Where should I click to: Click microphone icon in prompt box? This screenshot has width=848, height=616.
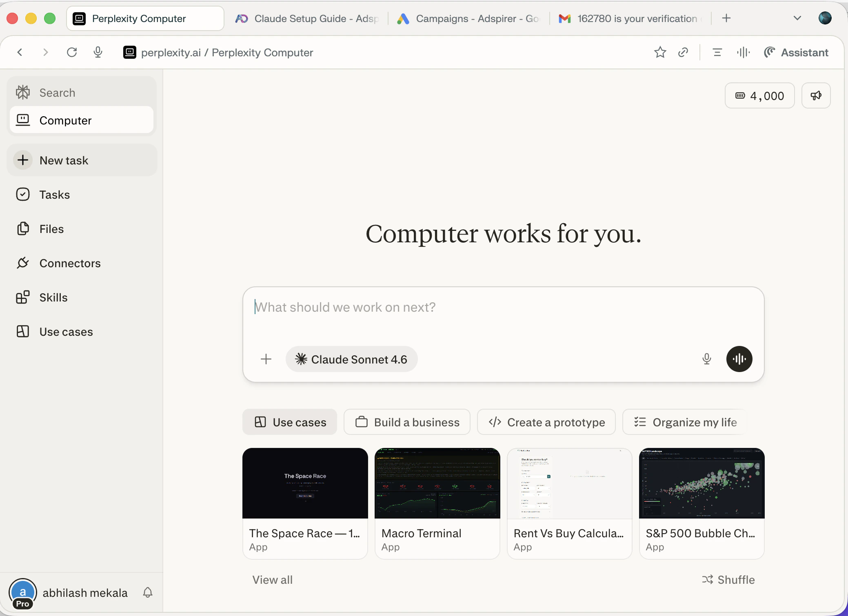click(x=706, y=359)
